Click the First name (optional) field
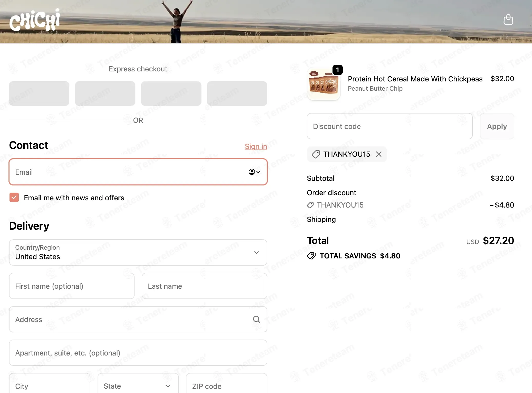 point(72,286)
